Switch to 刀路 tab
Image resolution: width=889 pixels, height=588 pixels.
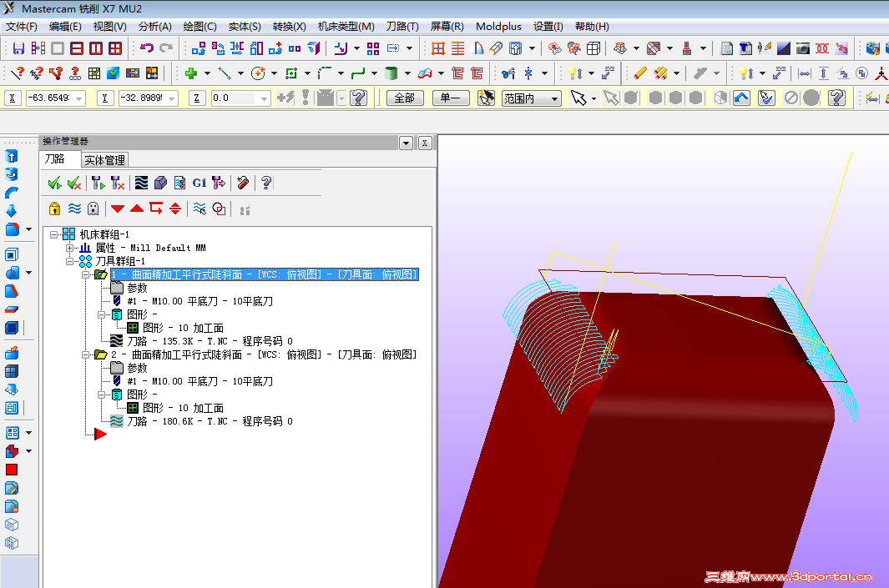[x=55, y=159]
